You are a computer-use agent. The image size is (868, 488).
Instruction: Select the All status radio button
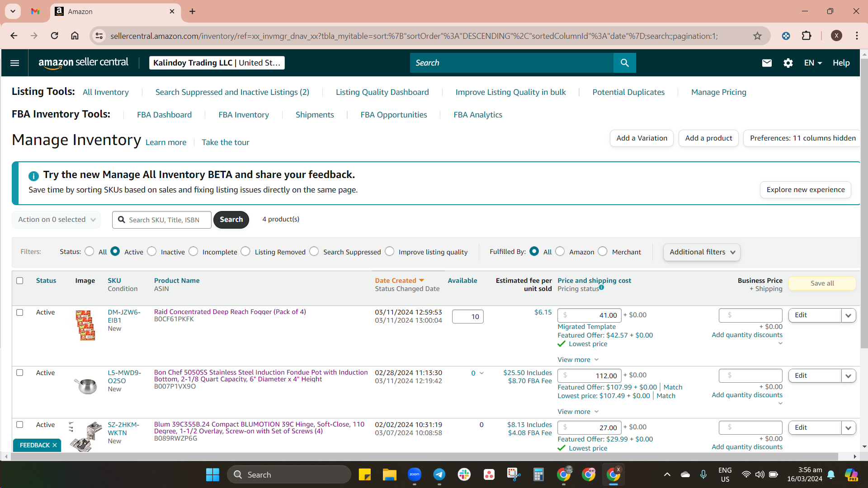point(90,251)
